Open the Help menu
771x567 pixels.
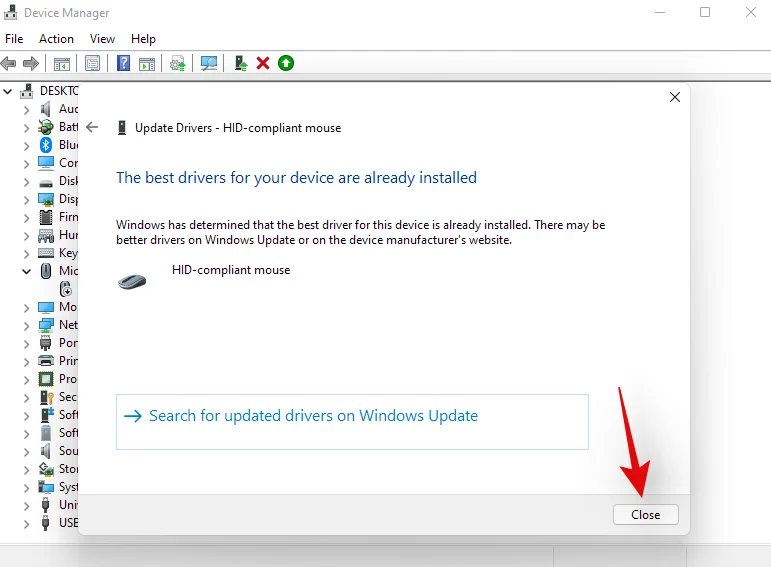(x=143, y=39)
